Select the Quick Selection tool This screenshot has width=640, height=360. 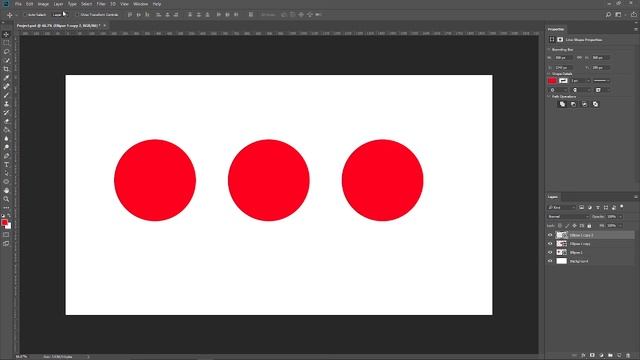[x=6, y=60]
